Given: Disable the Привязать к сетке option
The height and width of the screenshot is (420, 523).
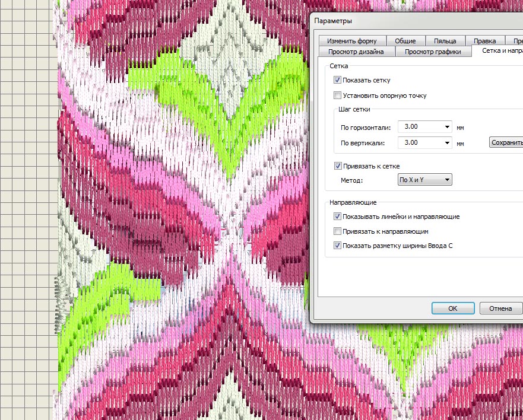Looking at the screenshot, I should (337, 167).
